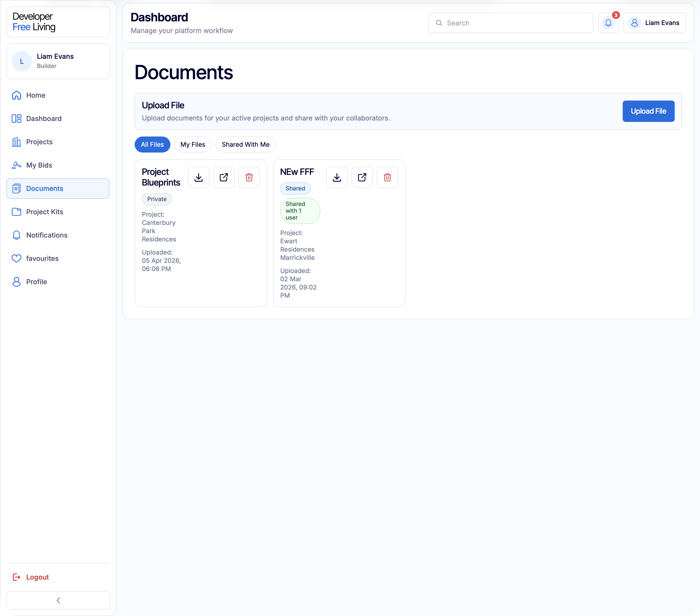Click the Liam Evans Builder profile card
The height and width of the screenshot is (616, 700).
58,61
